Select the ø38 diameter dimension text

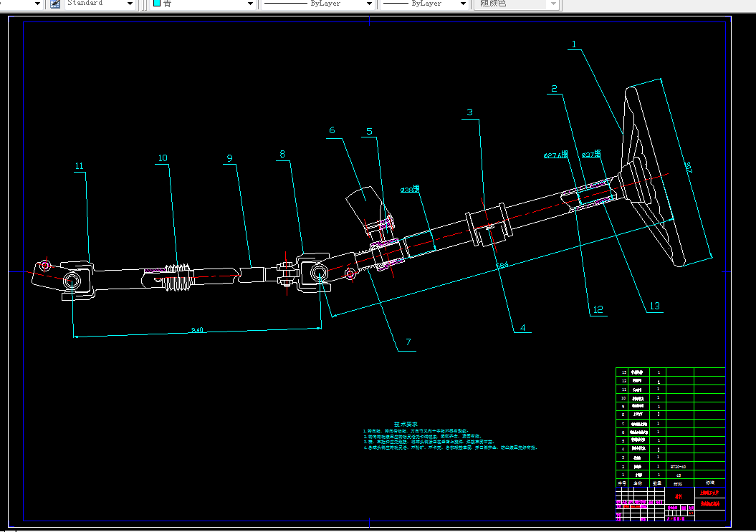point(410,189)
